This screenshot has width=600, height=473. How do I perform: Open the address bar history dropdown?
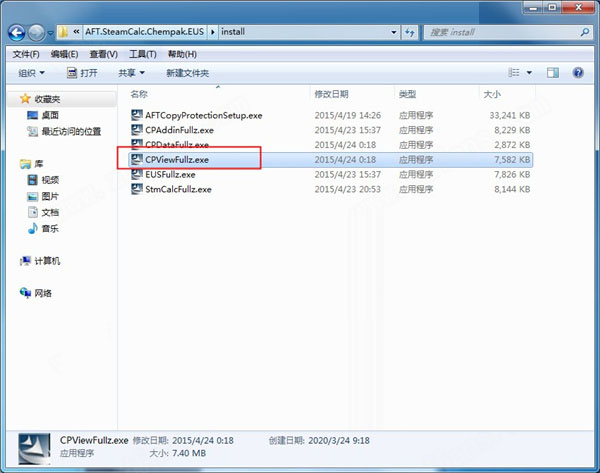point(394,32)
